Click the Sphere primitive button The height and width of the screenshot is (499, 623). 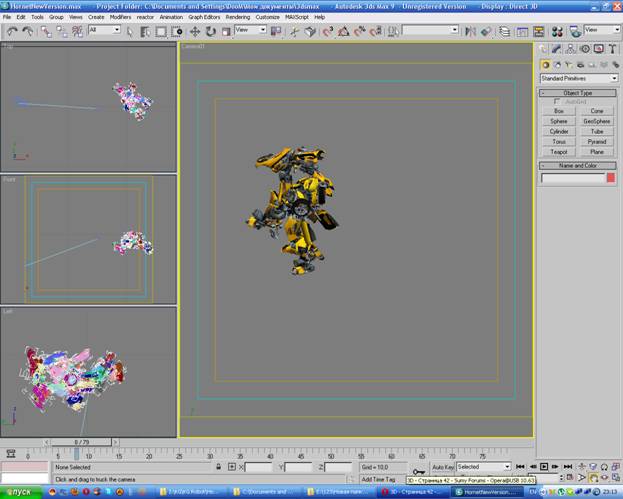click(559, 121)
